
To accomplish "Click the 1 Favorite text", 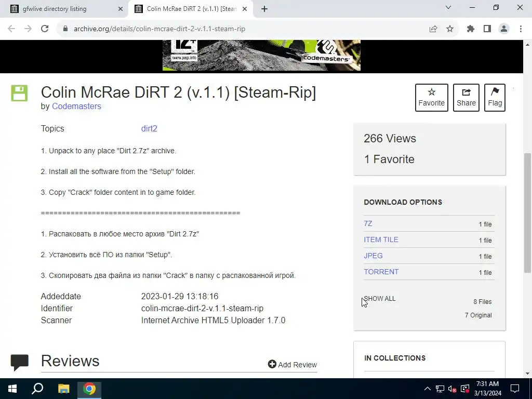I will click(x=389, y=159).
